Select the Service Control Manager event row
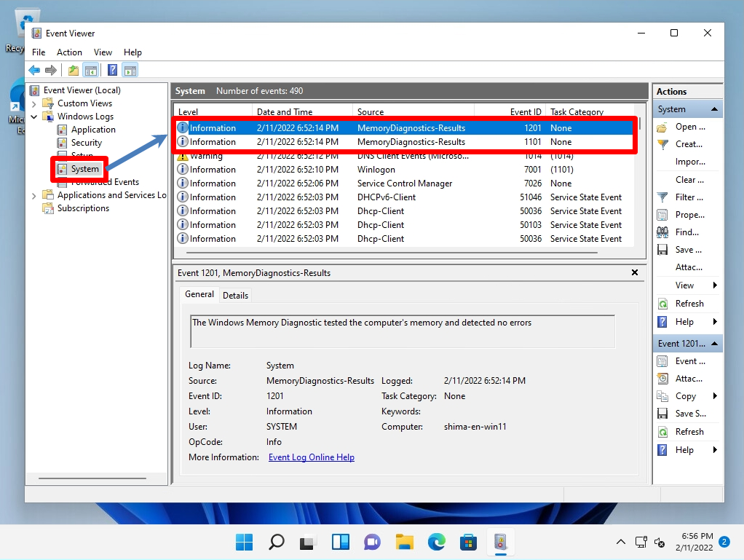This screenshot has width=744, height=560. [404, 184]
